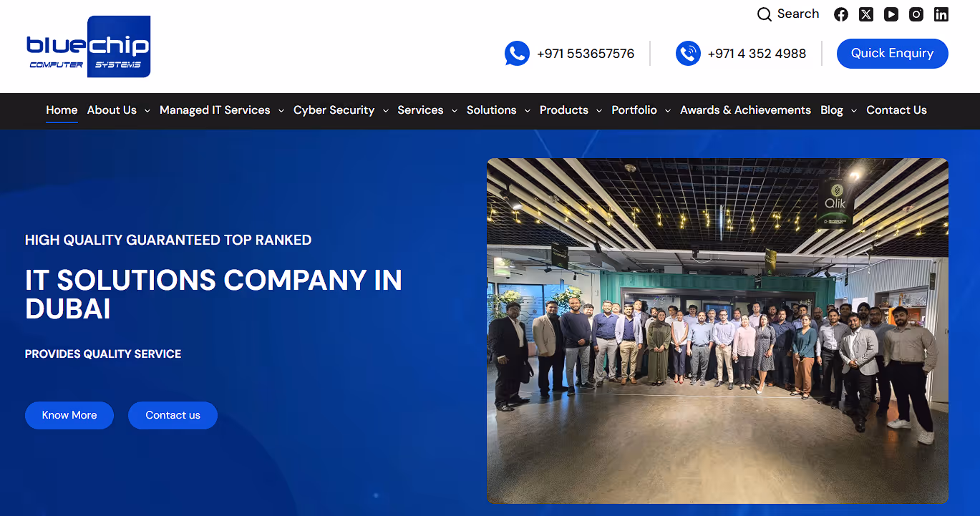Expand the Cyber Security dropdown chevron
The width and height of the screenshot is (980, 516).
pos(385,111)
